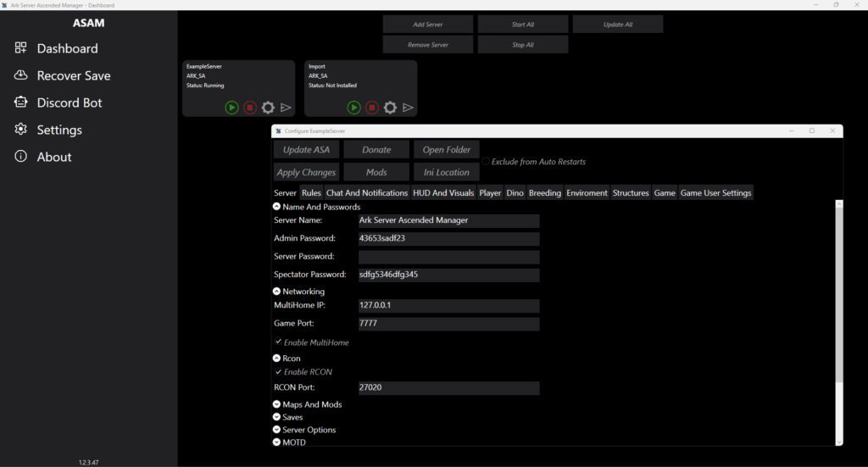The height and width of the screenshot is (467, 868).
Task: Click the MultiHome IP field
Action: (449, 305)
